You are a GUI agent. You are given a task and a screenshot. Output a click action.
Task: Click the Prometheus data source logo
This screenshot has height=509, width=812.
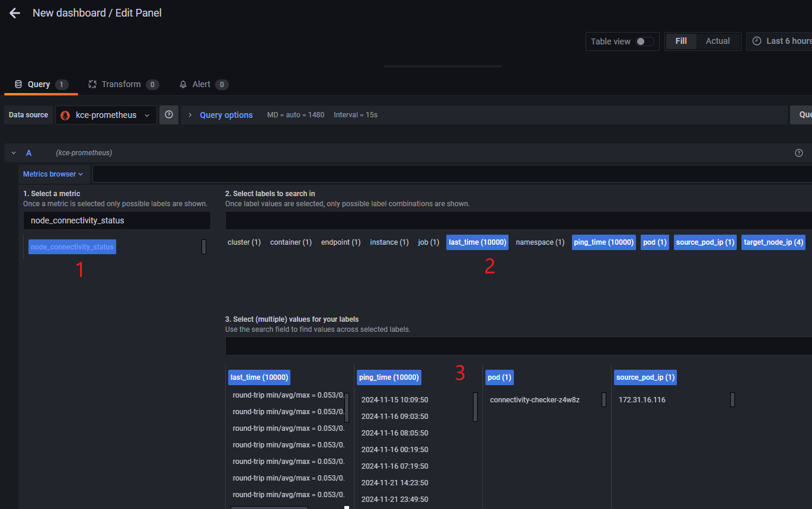[65, 115]
